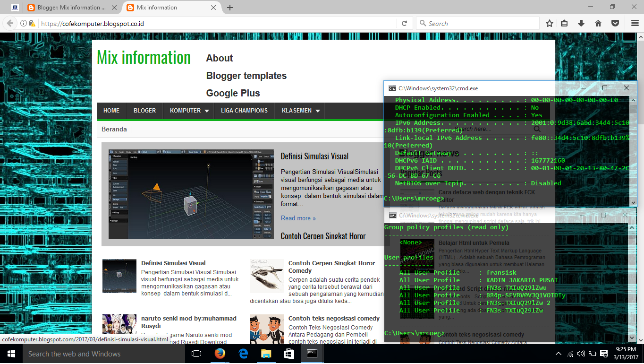644x364 pixels.
Task: Open the Google Plus link
Action: (233, 93)
